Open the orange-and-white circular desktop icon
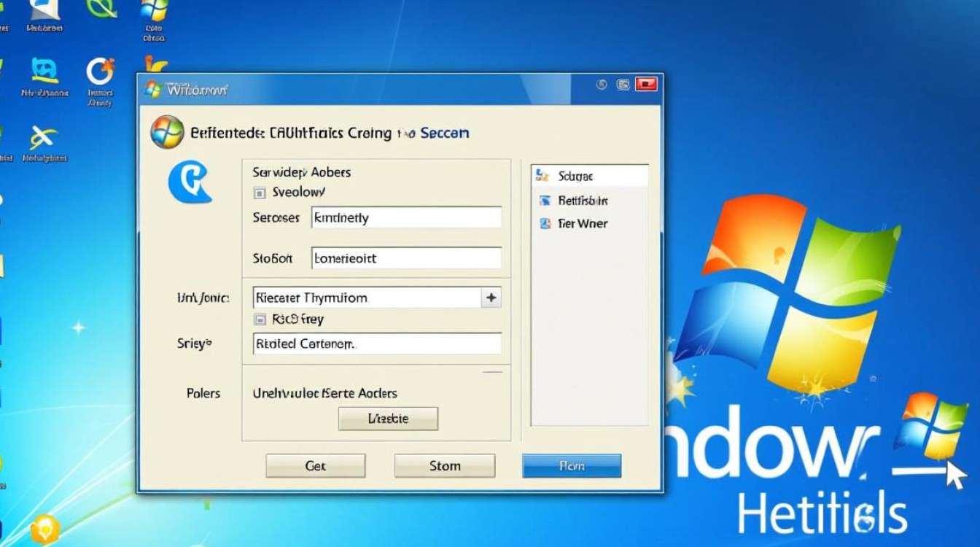 click(x=100, y=72)
